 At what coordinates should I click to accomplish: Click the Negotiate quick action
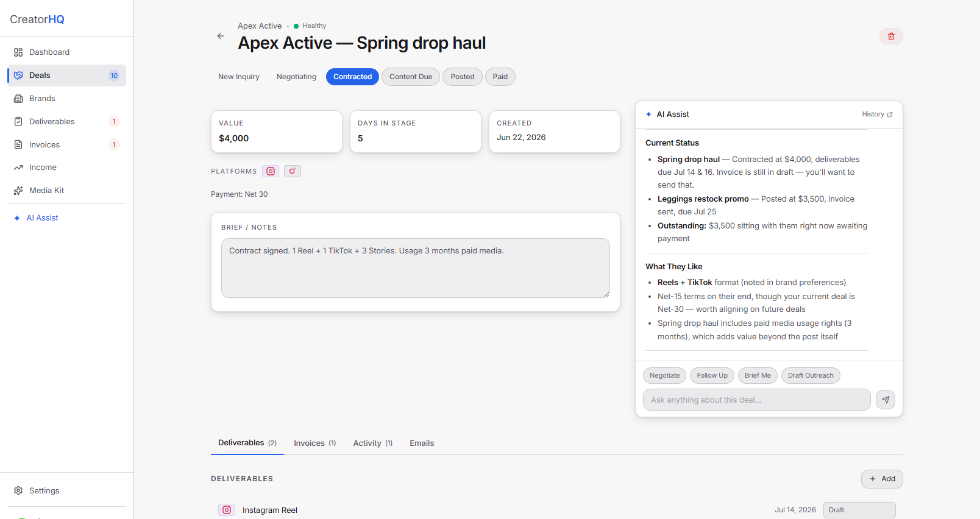[664, 375]
